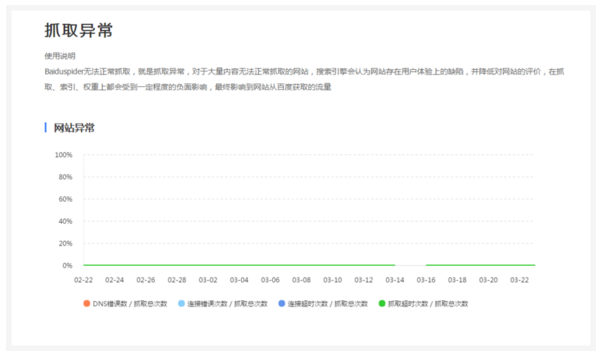Click the 03-18 date label
Screen dimensions: 597x364
457,280
